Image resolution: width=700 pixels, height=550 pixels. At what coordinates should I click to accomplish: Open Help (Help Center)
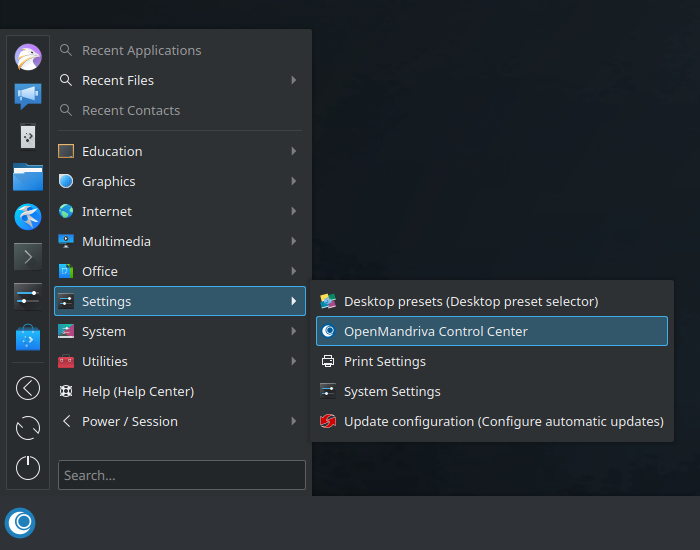[180, 391]
